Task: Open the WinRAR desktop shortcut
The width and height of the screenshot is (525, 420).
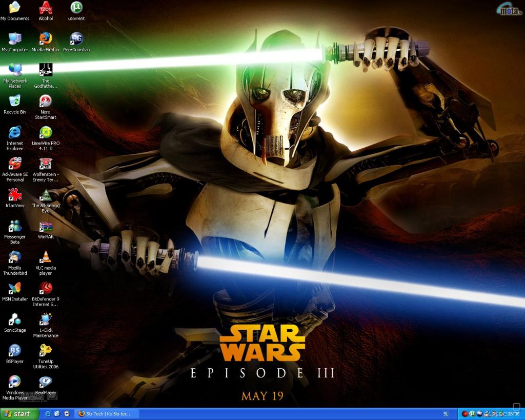Action: (46, 229)
